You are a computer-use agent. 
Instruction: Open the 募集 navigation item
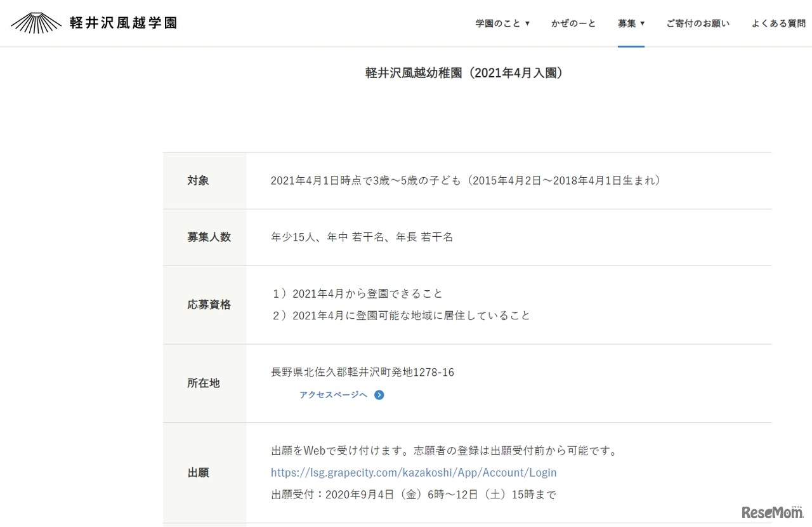tap(627, 23)
